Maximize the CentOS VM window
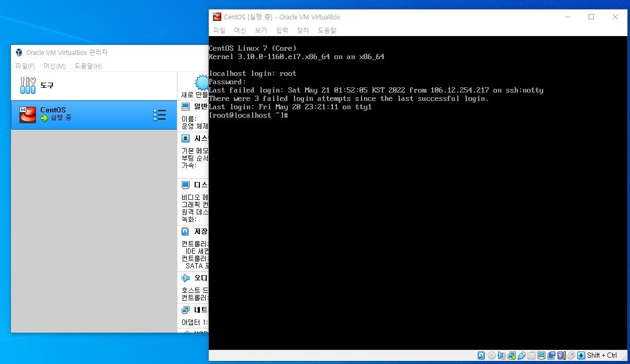The width and height of the screenshot is (630, 364). point(591,17)
